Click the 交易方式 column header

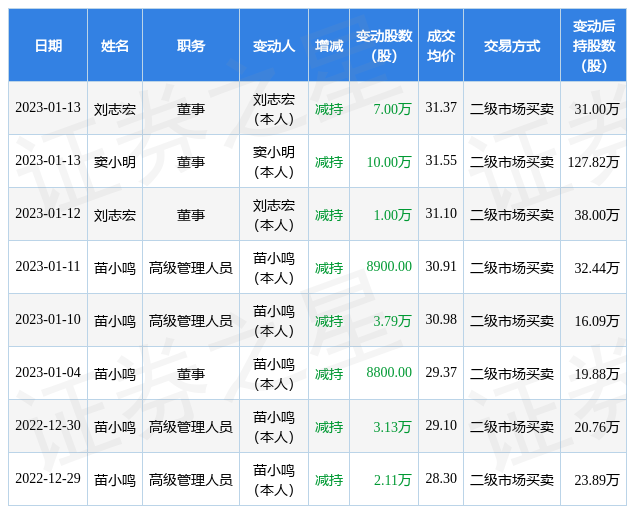point(512,46)
